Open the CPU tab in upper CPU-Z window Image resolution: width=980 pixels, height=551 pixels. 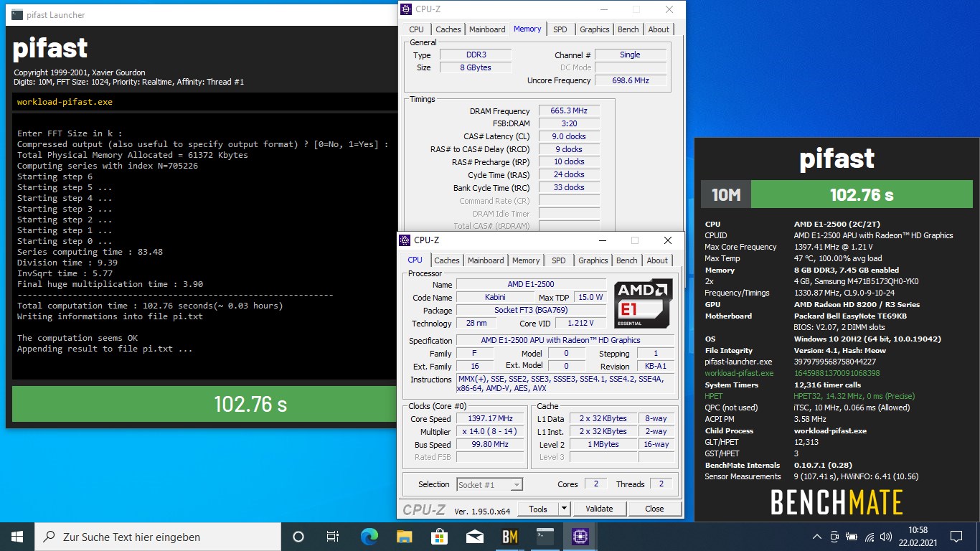click(x=416, y=29)
